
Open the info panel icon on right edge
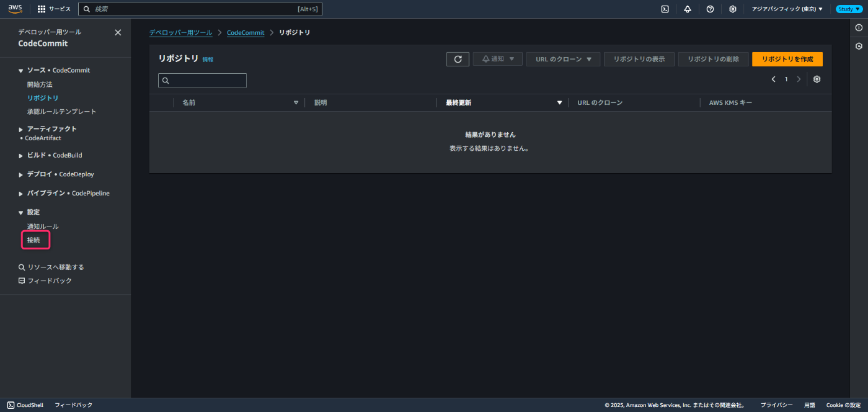pyautogui.click(x=859, y=28)
